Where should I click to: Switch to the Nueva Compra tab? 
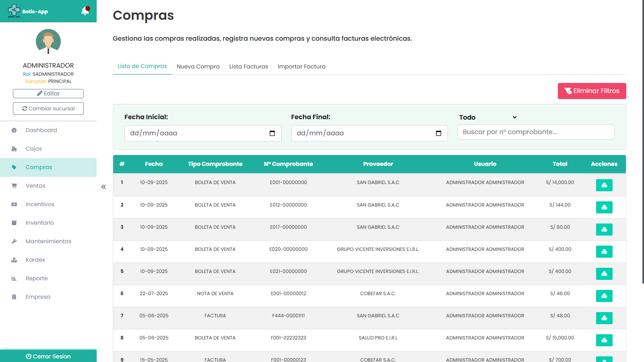(198, 66)
